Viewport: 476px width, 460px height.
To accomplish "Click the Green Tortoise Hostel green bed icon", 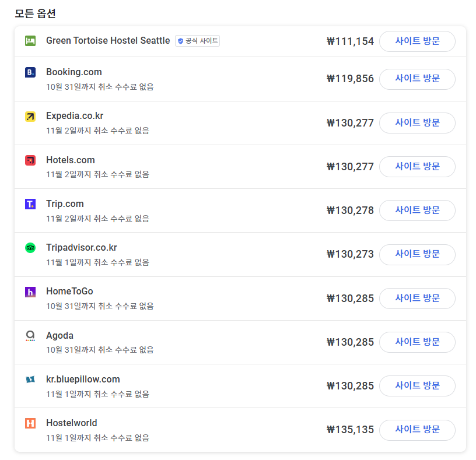I will tap(30, 41).
